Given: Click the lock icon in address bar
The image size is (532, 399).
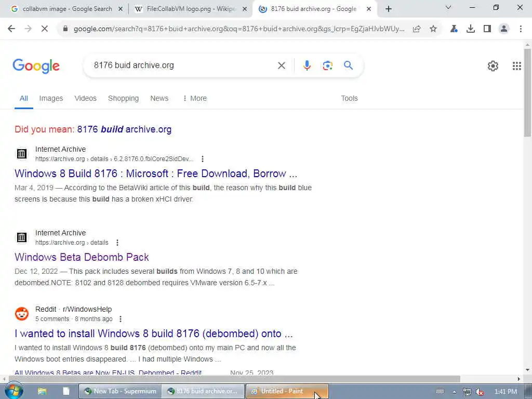Looking at the screenshot, I should tap(65, 29).
